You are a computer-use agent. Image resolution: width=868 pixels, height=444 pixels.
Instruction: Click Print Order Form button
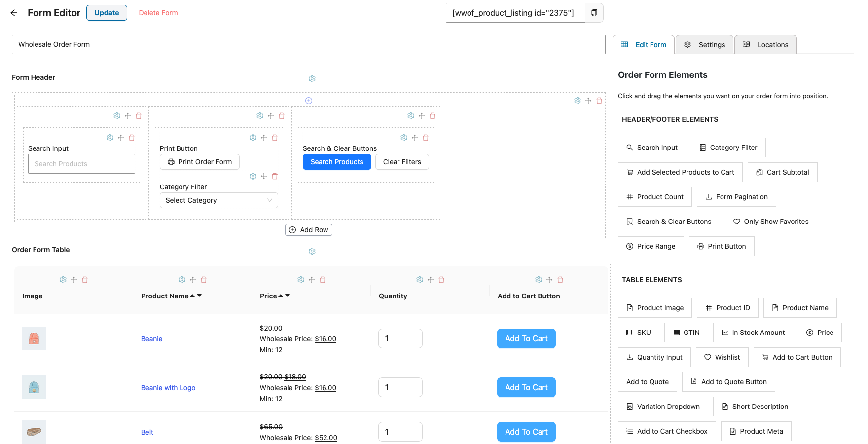tap(200, 162)
